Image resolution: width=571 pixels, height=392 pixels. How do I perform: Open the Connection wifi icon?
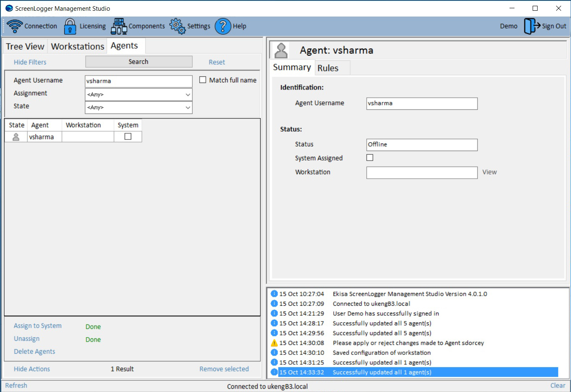point(15,26)
